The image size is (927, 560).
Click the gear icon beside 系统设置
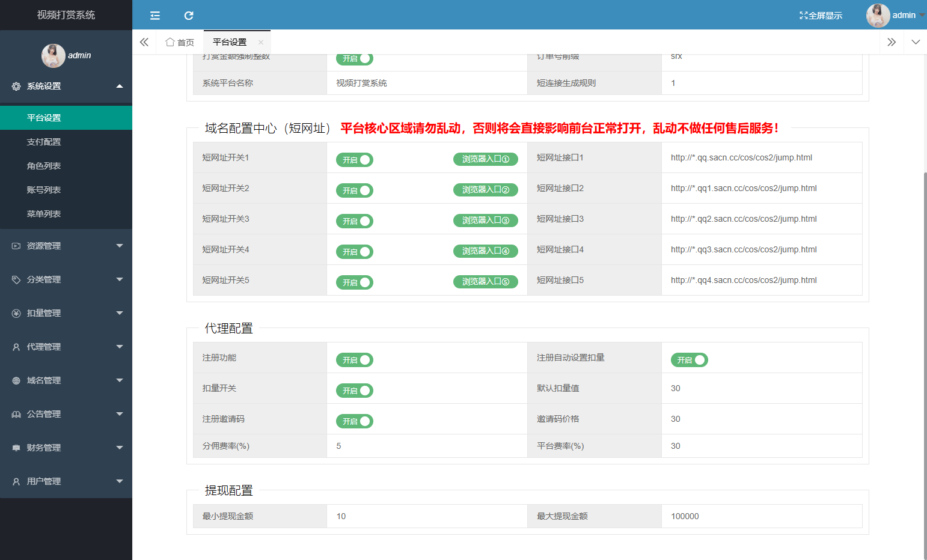tap(16, 87)
